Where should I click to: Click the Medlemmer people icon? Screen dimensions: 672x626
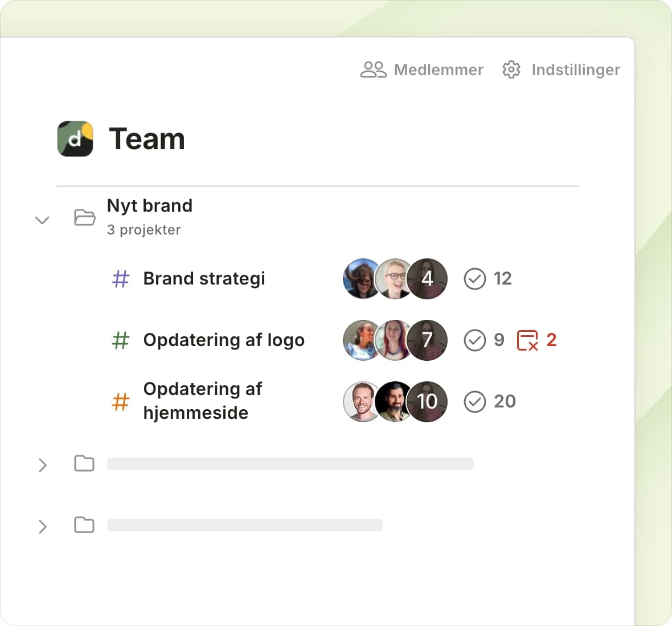click(373, 69)
